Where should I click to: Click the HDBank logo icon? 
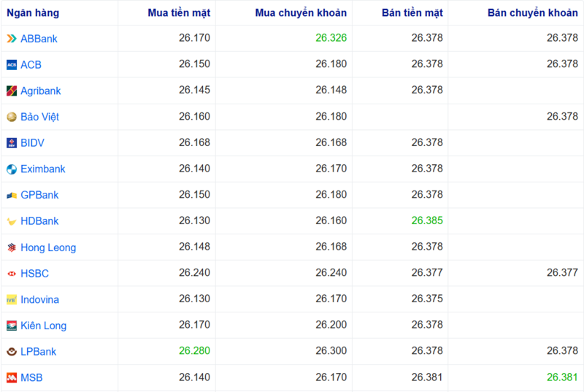[x=12, y=221]
